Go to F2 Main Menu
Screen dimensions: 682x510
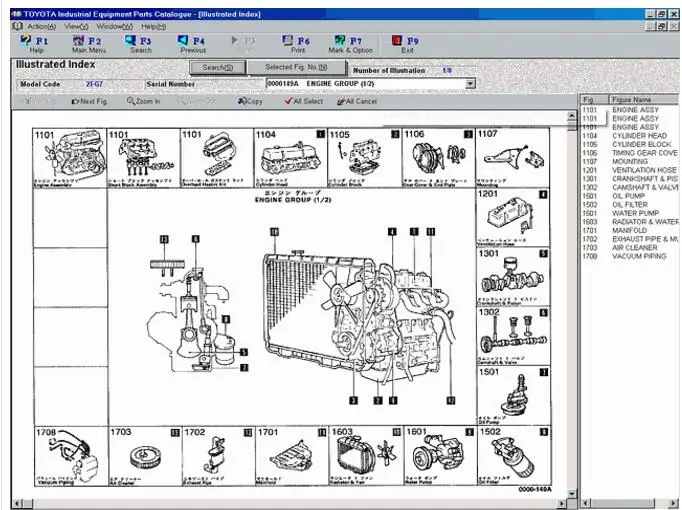click(x=88, y=44)
